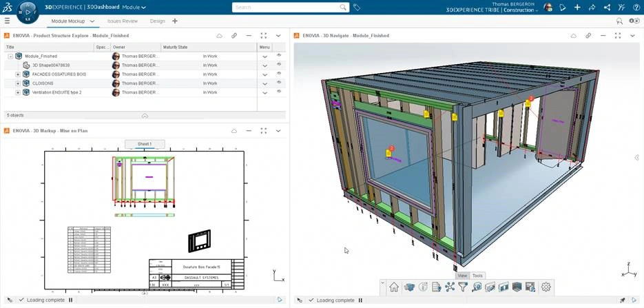Open the Help question mark icon
Viewport: 644px width, 308px height.
click(x=635, y=7)
